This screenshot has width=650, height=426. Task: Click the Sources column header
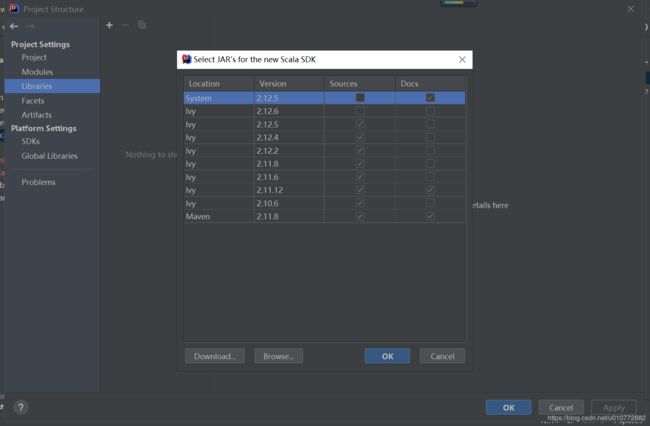click(x=359, y=84)
